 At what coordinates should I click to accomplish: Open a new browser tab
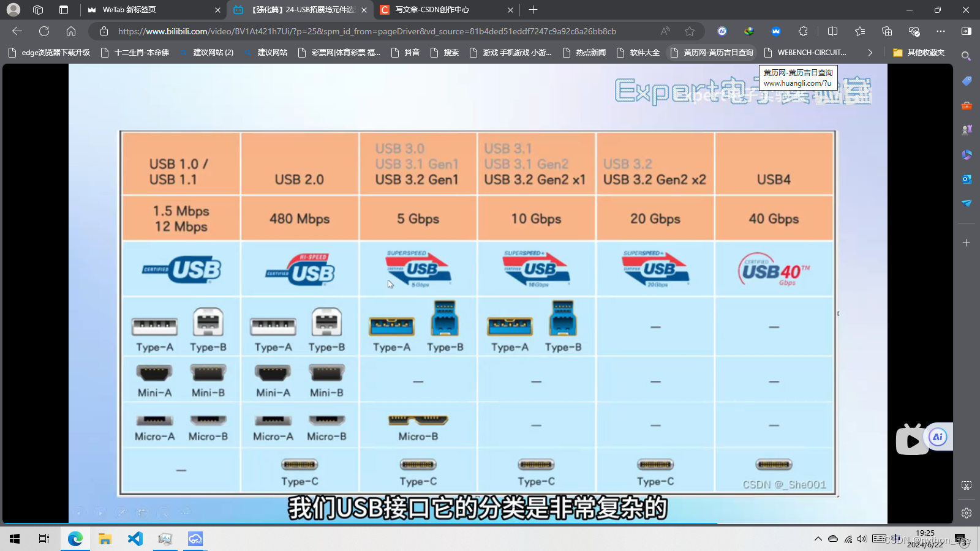533,10
